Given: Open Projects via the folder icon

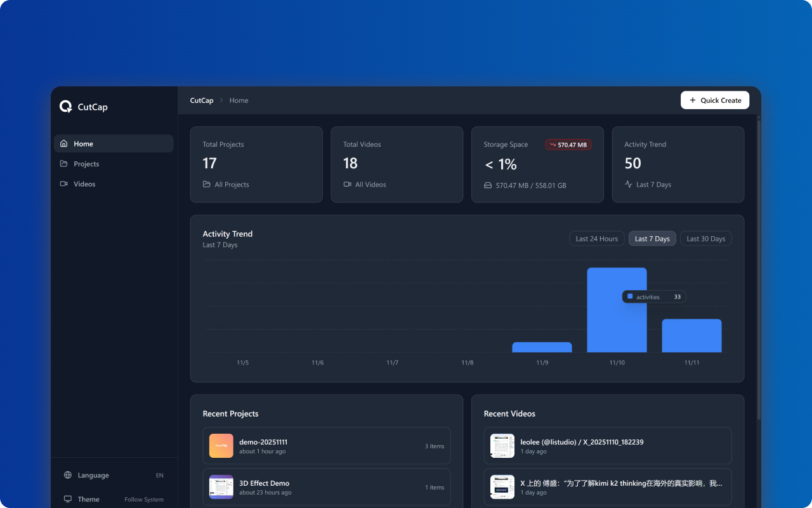Looking at the screenshot, I should pyautogui.click(x=64, y=164).
